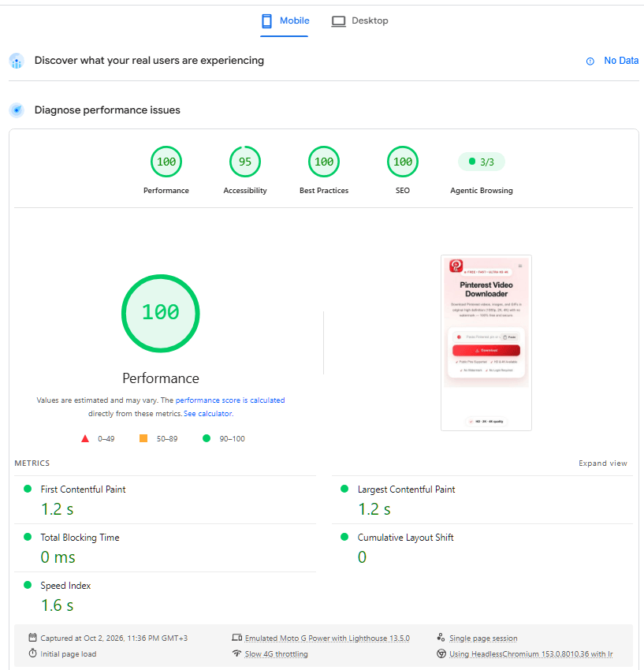644x670 pixels.
Task: Click the Largest Contentful Paint metric label
Action: coord(407,489)
